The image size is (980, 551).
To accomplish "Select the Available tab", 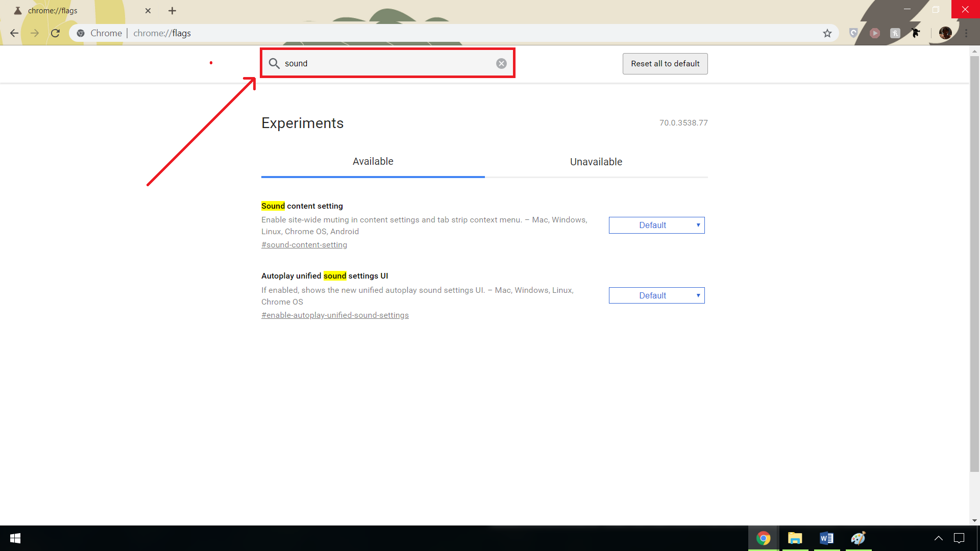I will [373, 162].
